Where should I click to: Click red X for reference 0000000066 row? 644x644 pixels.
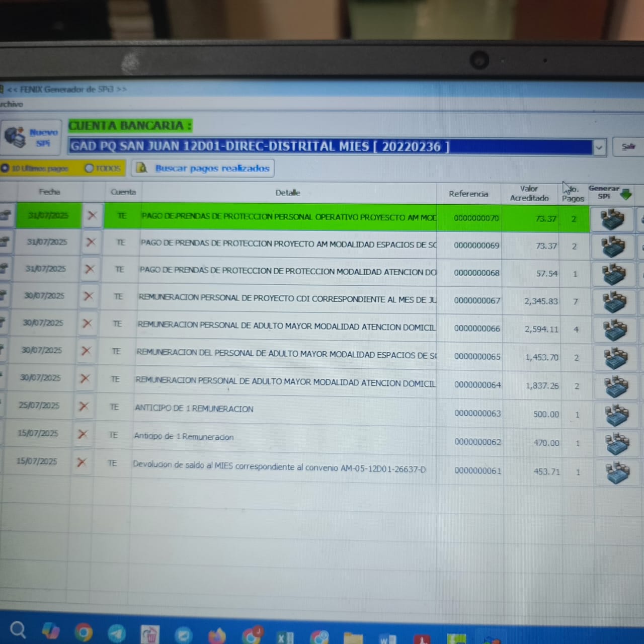pos(87,324)
